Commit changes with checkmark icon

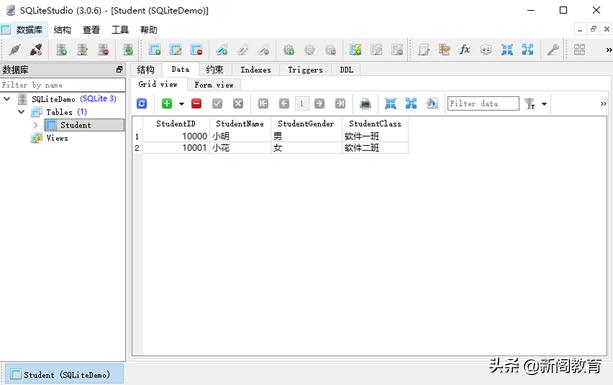point(217,104)
